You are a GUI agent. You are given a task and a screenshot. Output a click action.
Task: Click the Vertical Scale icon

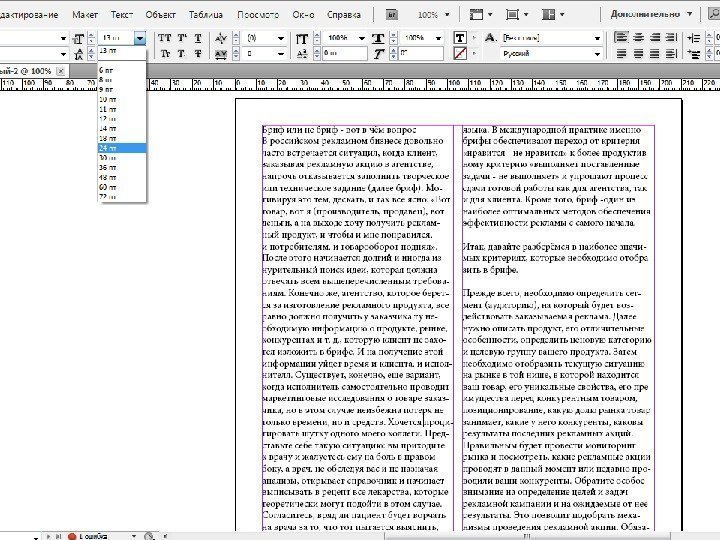click(x=302, y=39)
